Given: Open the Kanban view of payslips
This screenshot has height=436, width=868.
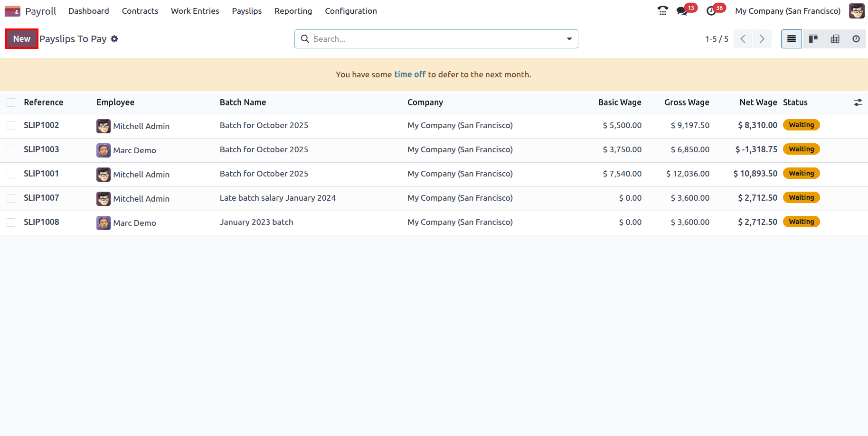Looking at the screenshot, I should pos(813,38).
